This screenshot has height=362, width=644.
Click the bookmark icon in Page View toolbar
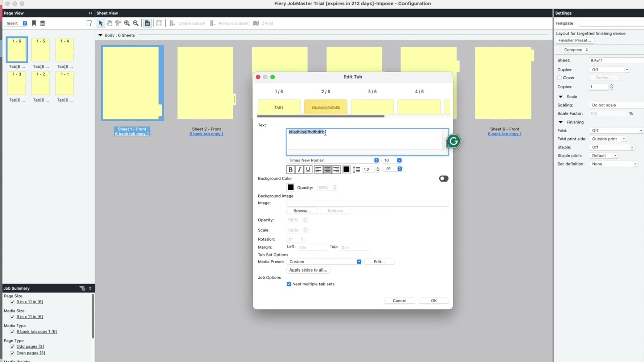click(x=34, y=23)
